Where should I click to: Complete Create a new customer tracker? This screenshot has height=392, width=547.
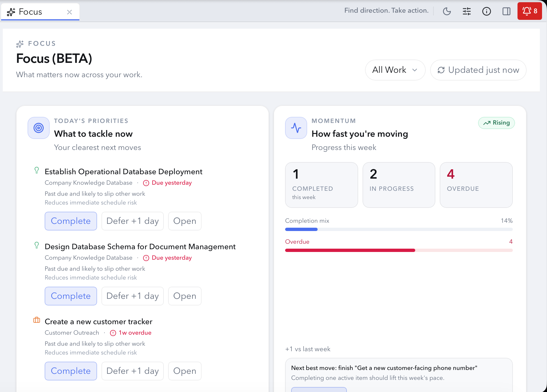click(71, 371)
